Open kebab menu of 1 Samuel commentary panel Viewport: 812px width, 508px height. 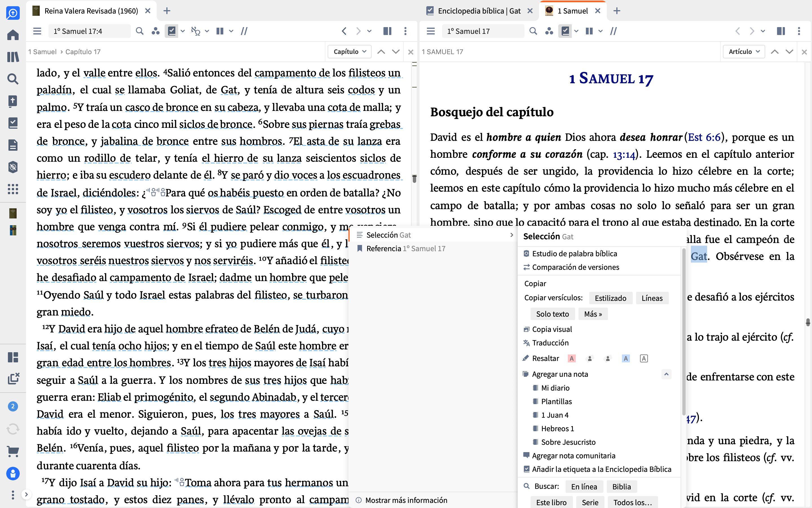point(799,31)
